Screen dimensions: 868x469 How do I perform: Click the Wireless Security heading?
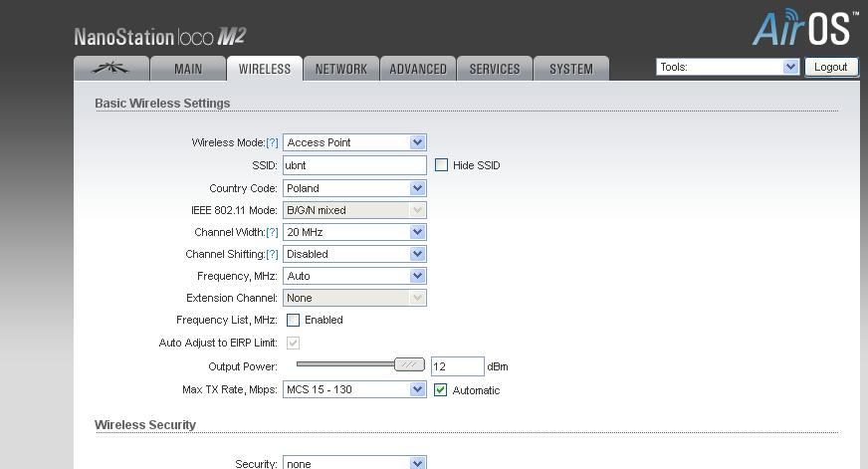click(145, 425)
